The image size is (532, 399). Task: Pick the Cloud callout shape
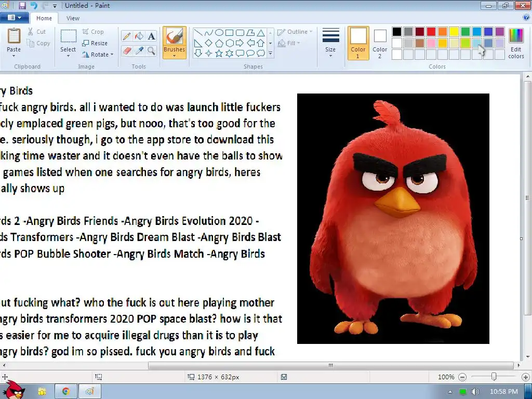pos(261,54)
